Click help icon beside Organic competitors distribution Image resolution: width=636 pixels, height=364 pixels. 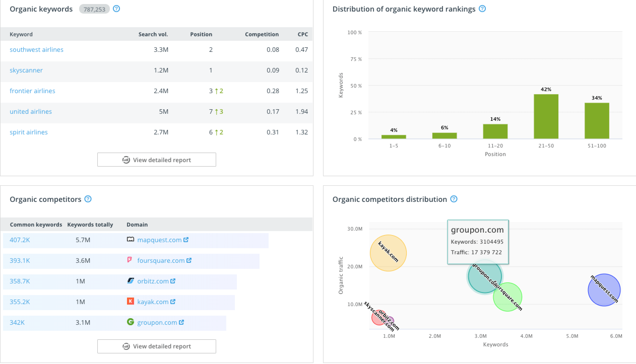(454, 199)
